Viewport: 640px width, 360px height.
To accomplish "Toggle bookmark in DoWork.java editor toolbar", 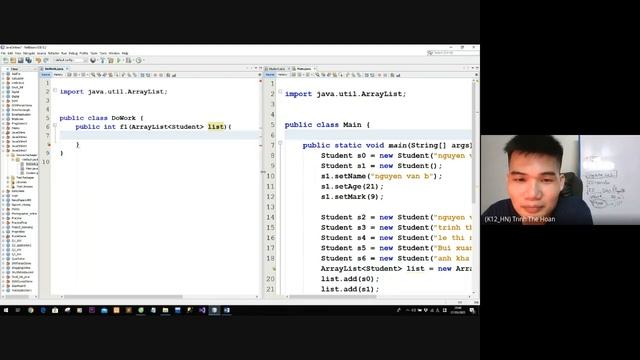I will 135,75.
